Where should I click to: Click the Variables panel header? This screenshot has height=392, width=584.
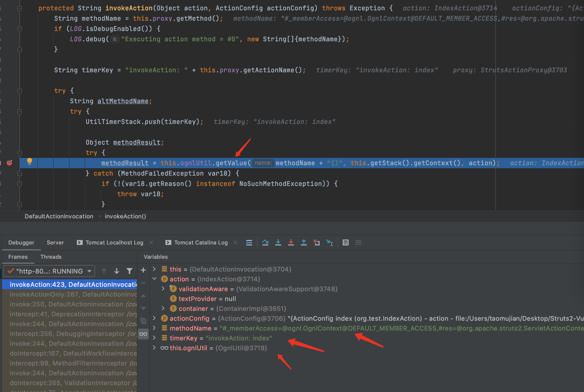(x=156, y=257)
